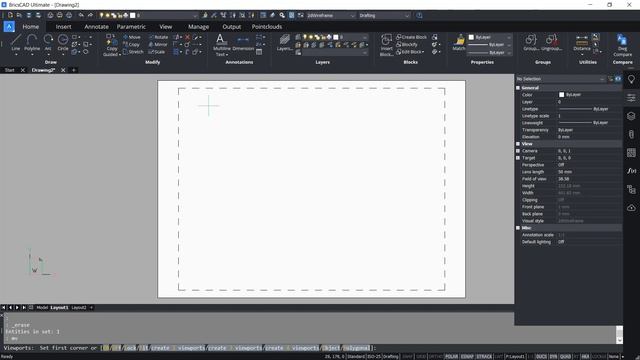Collapse the Misc properties section
640x360 pixels.
[x=518, y=228]
